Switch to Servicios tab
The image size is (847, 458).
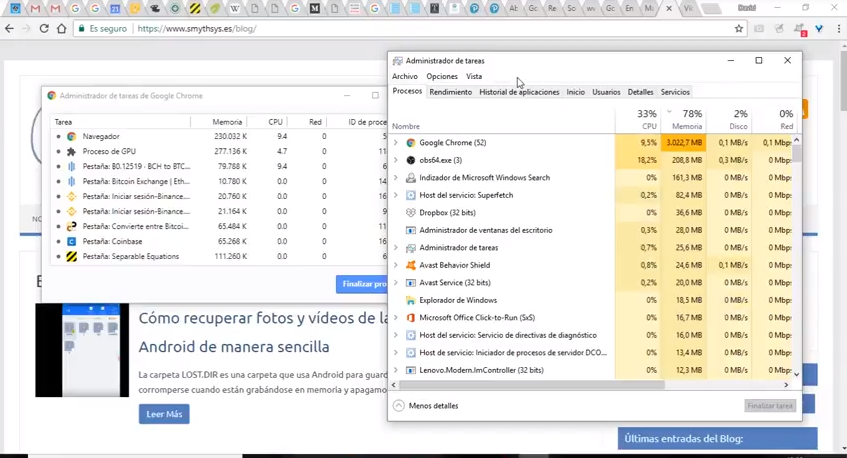(x=675, y=92)
